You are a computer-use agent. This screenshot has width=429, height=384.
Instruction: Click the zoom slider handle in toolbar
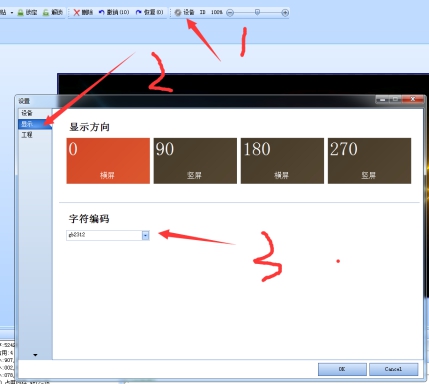[x=257, y=12]
